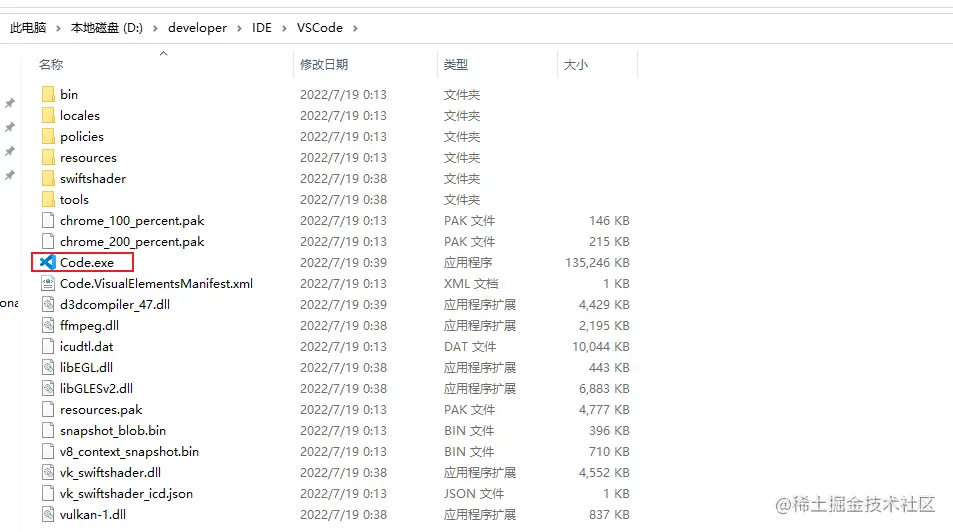The height and width of the screenshot is (532, 953).
Task: Click the v8_context_snapshot.bin file icon
Action: (x=48, y=452)
